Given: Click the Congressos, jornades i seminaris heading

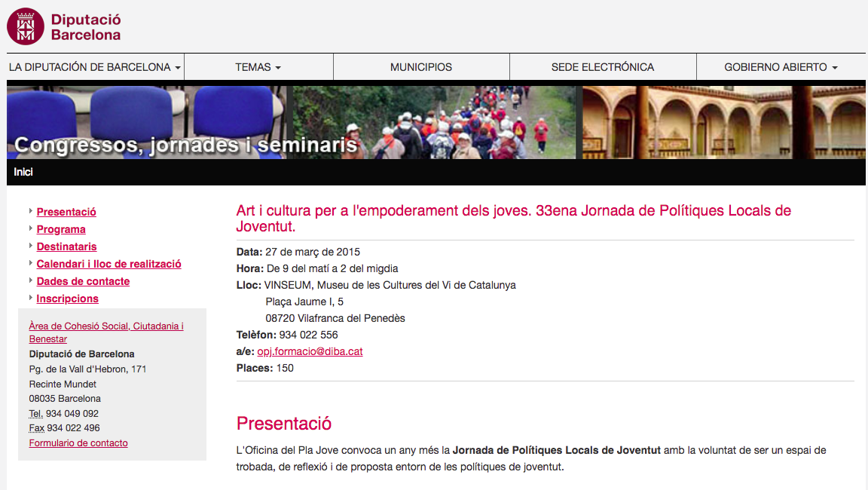Looking at the screenshot, I should click(x=185, y=145).
